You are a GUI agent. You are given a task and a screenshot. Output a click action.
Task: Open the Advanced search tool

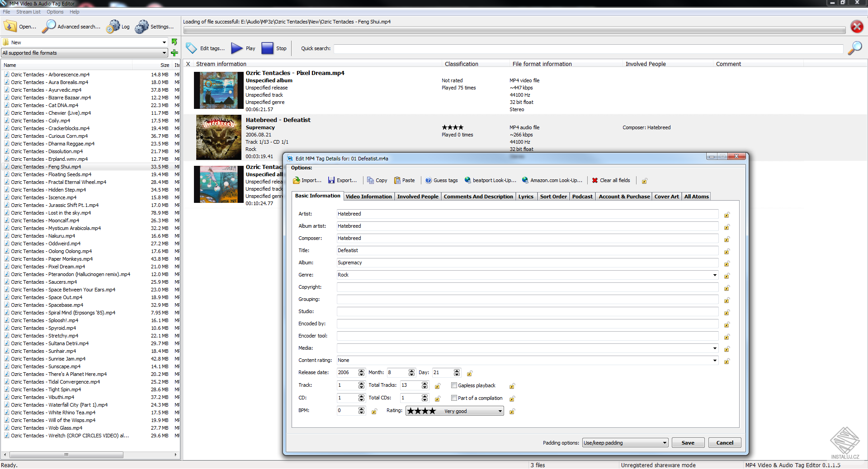[x=71, y=26]
